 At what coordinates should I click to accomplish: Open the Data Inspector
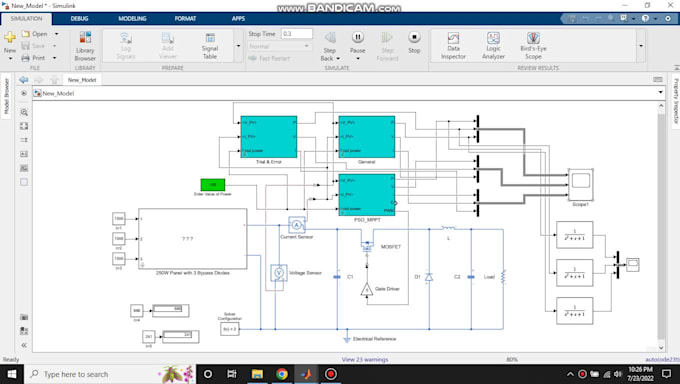453,46
